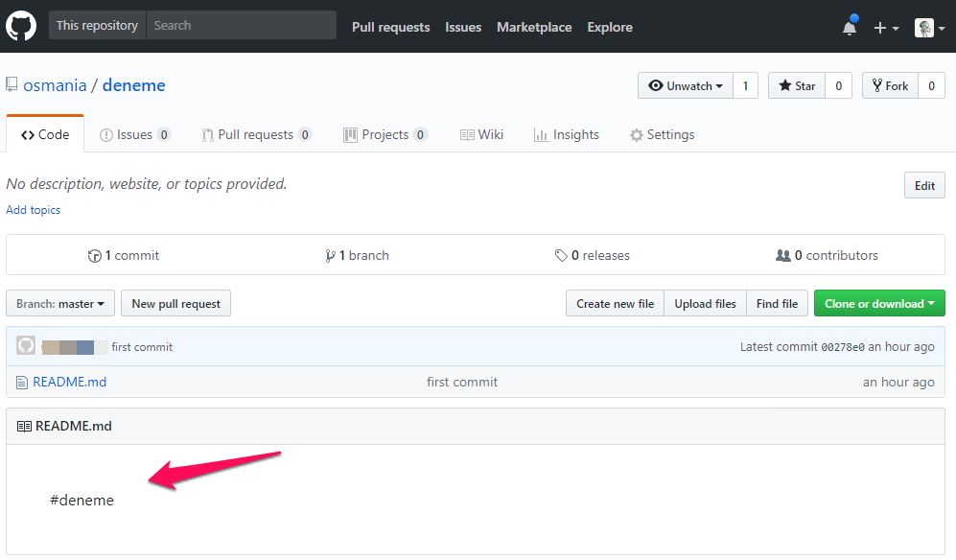The height and width of the screenshot is (560, 956).
Task: Go to Explore in top navigation
Action: pyautogui.click(x=610, y=28)
